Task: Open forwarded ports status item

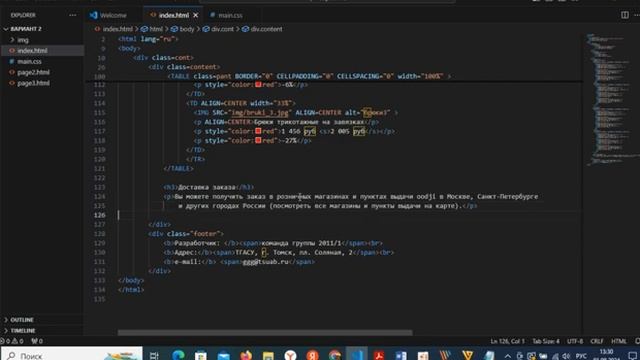Action: coord(37,341)
